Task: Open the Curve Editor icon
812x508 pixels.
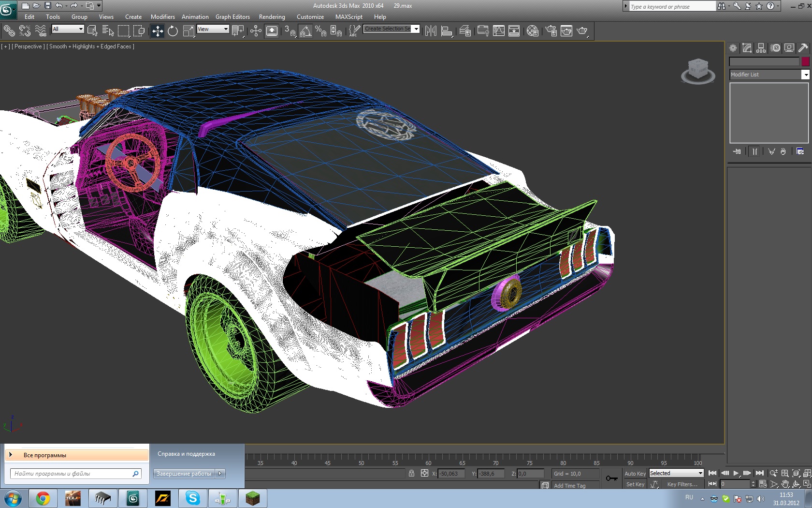Action: click(498, 31)
